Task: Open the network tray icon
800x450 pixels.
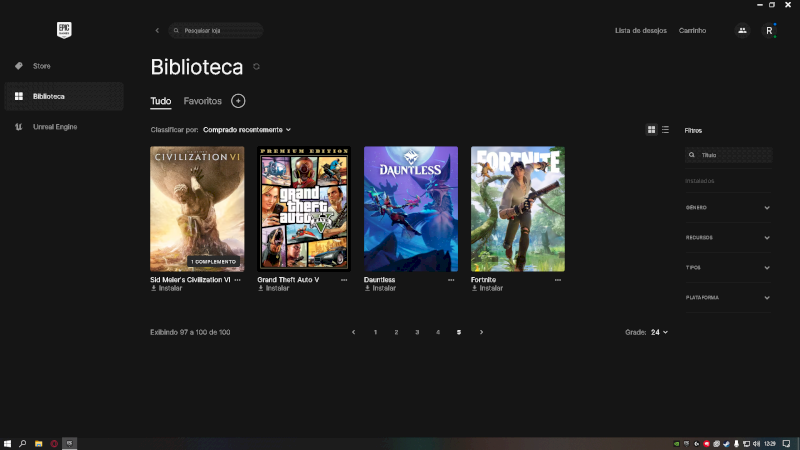Action: tap(746, 444)
